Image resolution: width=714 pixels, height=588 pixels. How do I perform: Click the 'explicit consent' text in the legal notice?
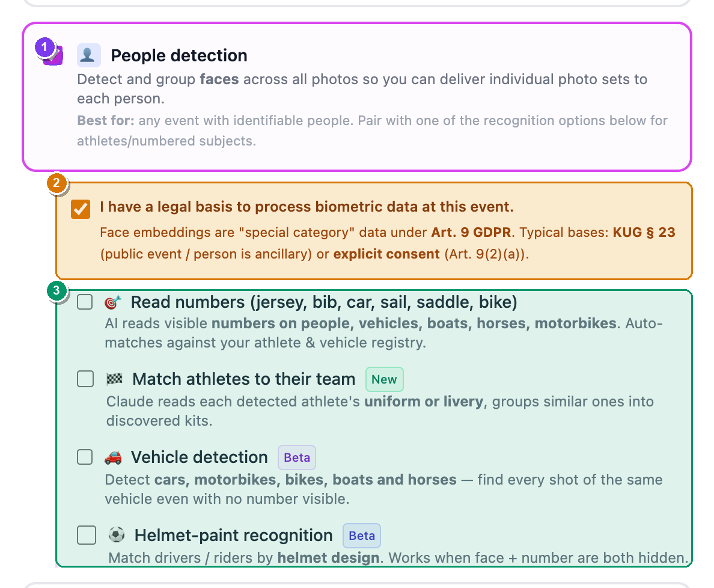point(386,254)
